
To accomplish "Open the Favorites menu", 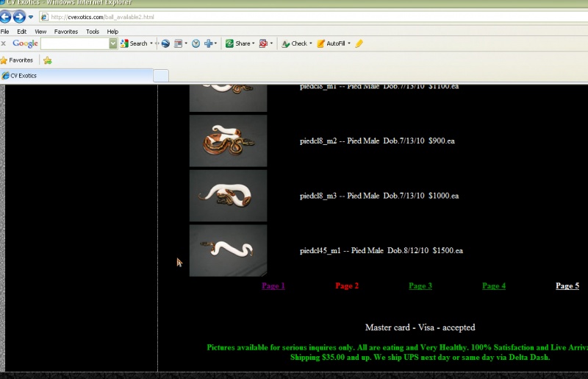I will [x=66, y=32].
